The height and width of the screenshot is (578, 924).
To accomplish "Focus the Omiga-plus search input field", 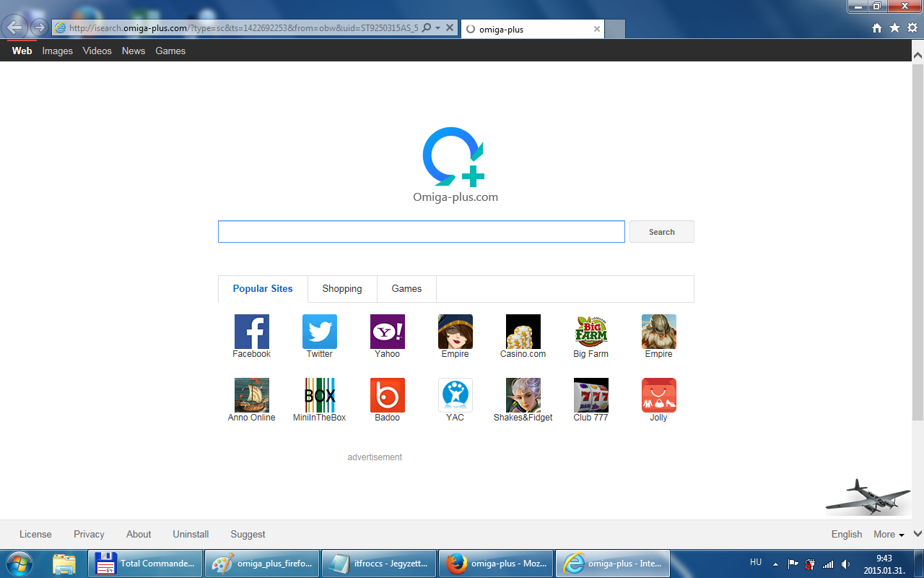I will click(x=421, y=232).
